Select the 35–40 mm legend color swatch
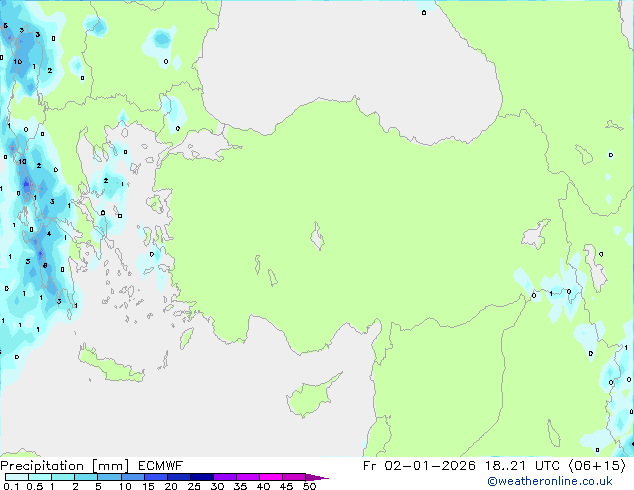 click(248, 477)
